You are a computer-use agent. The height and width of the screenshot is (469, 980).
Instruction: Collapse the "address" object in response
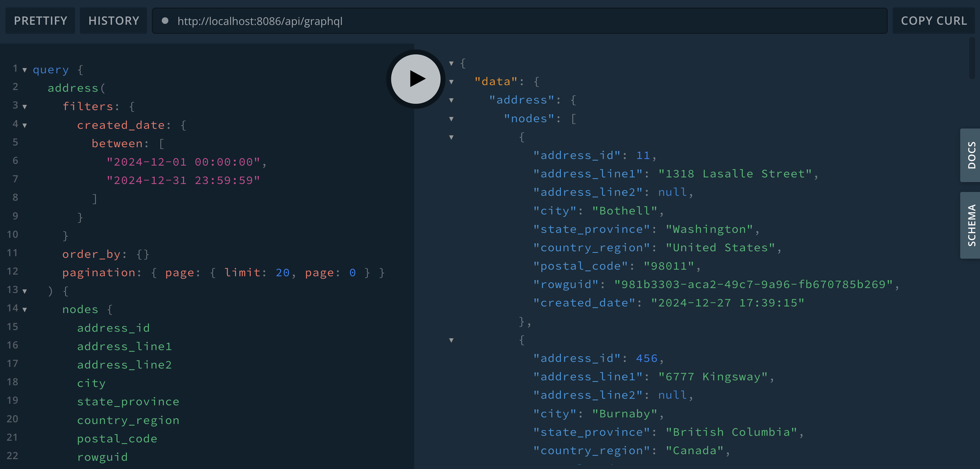451,101
